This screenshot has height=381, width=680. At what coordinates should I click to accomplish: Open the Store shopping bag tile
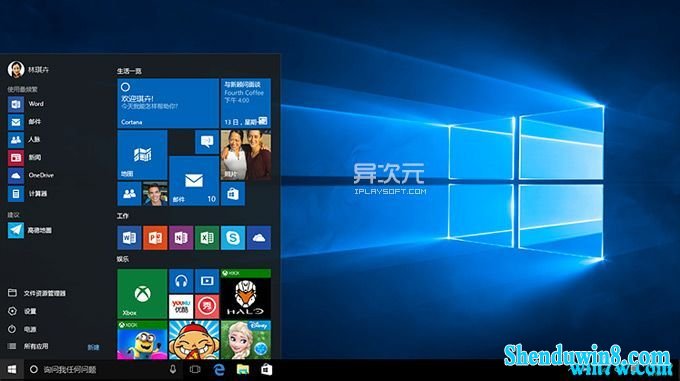(233, 194)
